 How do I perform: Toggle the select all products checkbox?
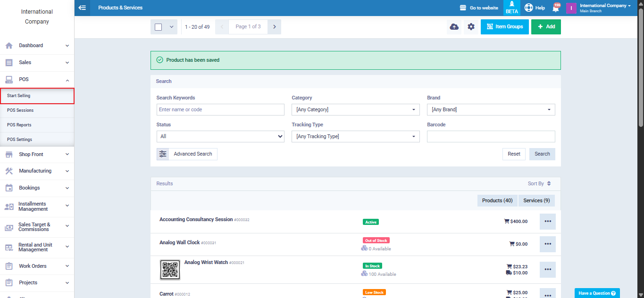coord(159,27)
